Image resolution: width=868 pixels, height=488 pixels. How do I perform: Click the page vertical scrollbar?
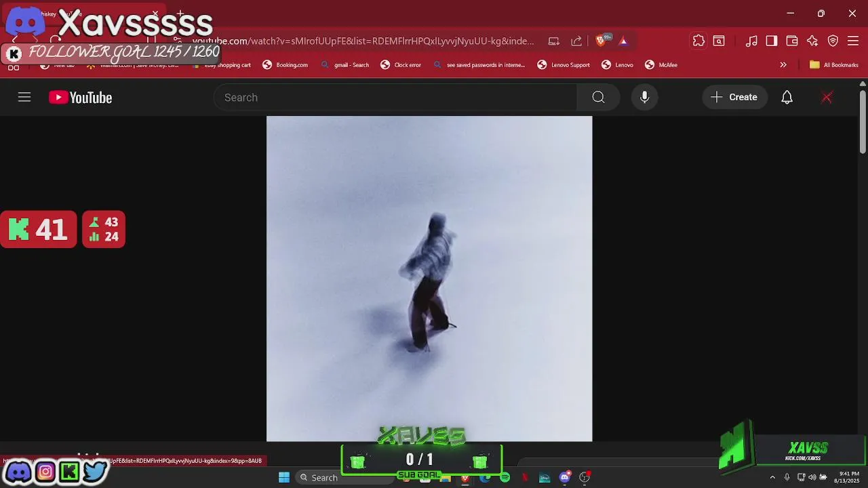[863, 122]
